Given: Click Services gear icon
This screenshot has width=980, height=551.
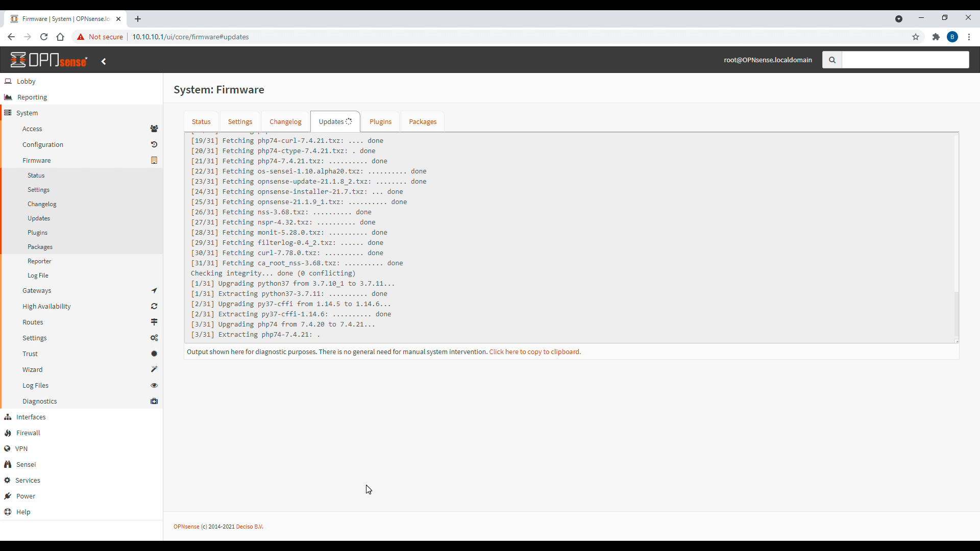Looking at the screenshot, I should pyautogui.click(x=7, y=481).
